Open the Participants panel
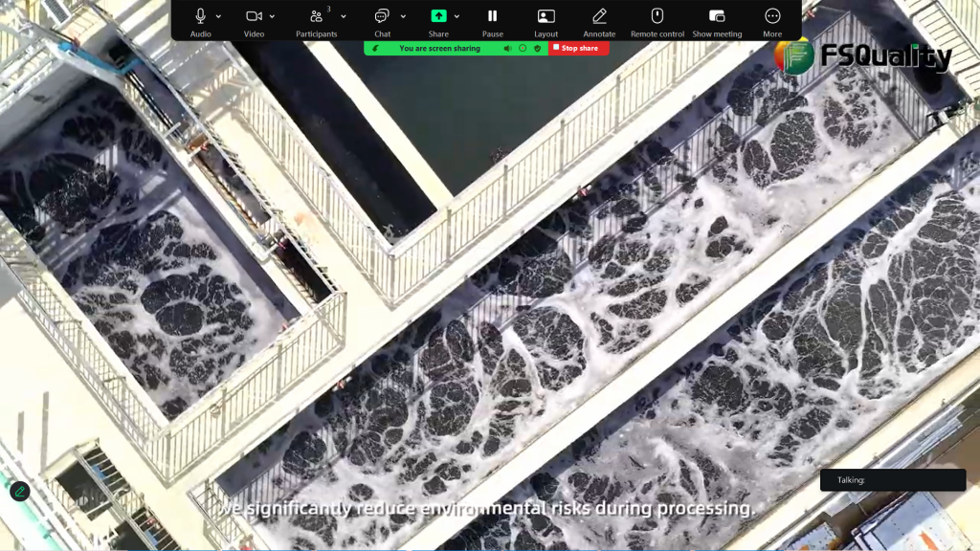980x551 pixels. coord(316,16)
